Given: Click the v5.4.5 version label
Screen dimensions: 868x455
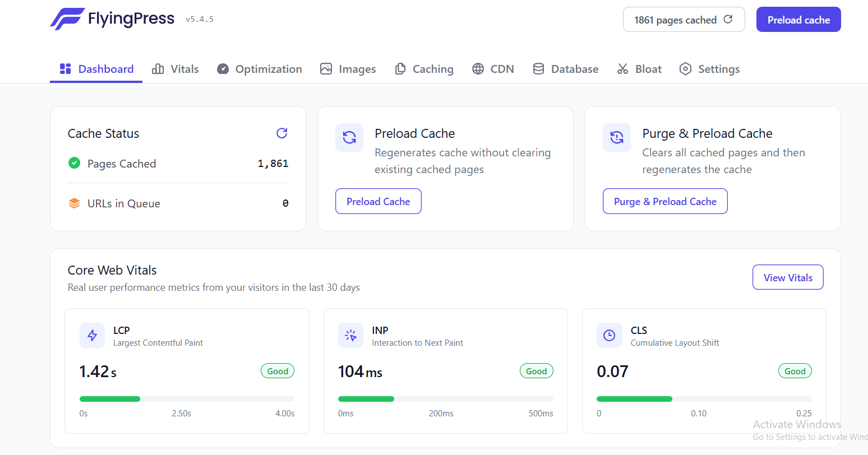Looking at the screenshot, I should coord(200,19).
